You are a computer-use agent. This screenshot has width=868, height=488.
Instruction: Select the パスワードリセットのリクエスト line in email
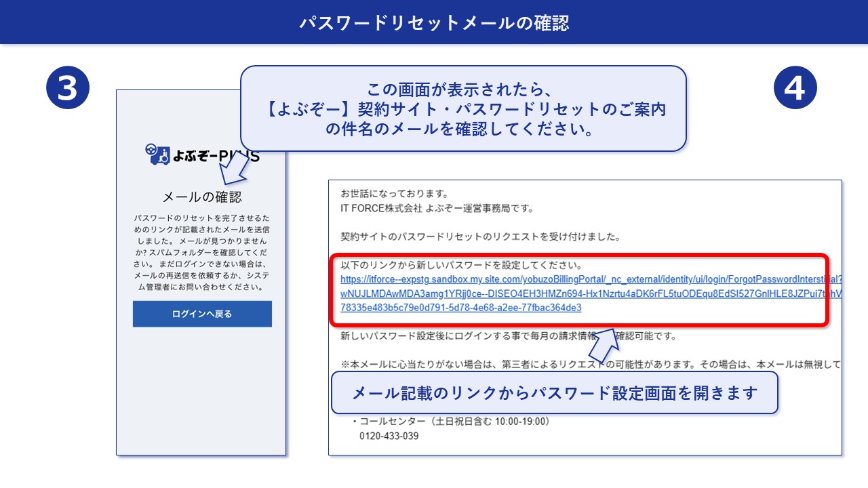[x=481, y=237]
